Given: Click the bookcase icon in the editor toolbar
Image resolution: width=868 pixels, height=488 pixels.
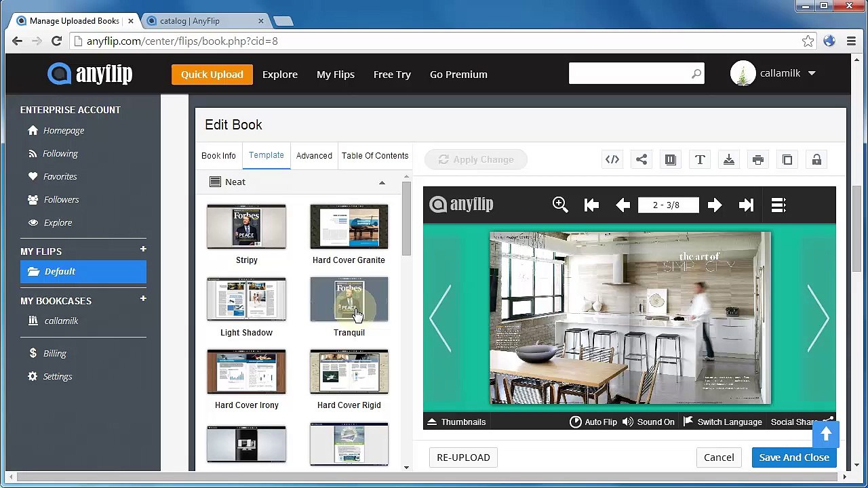Looking at the screenshot, I should click(x=671, y=159).
